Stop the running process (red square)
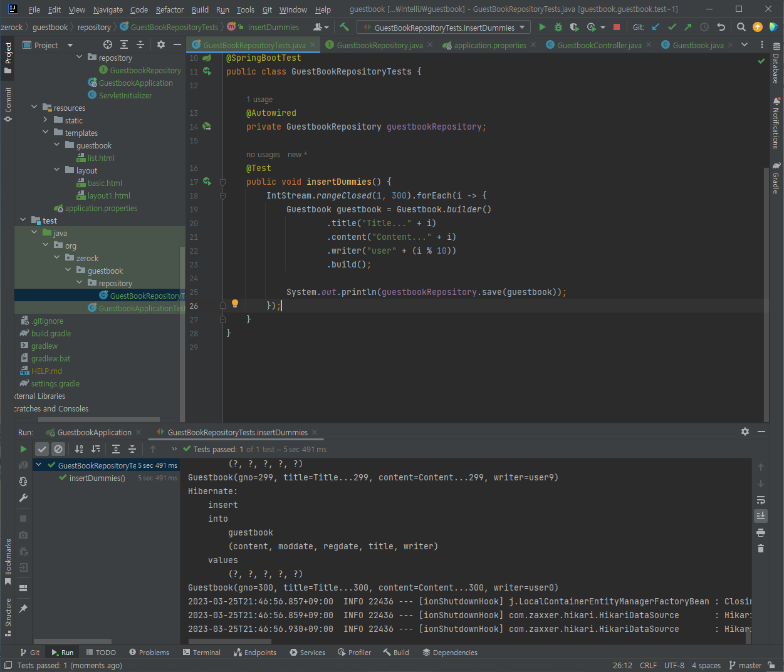This screenshot has width=784, height=672. pyautogui.click(x=617, y=27)
